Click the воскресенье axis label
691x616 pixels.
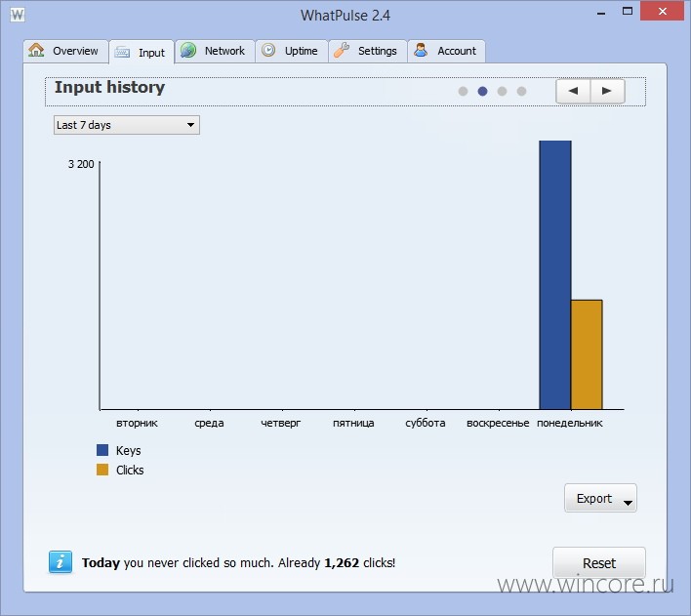[x=498, y=423]
